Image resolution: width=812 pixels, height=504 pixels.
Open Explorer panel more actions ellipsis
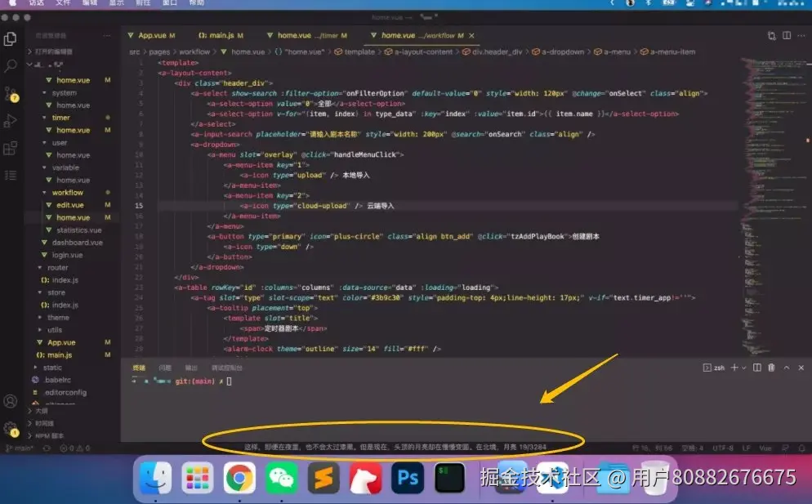point(107,36)
